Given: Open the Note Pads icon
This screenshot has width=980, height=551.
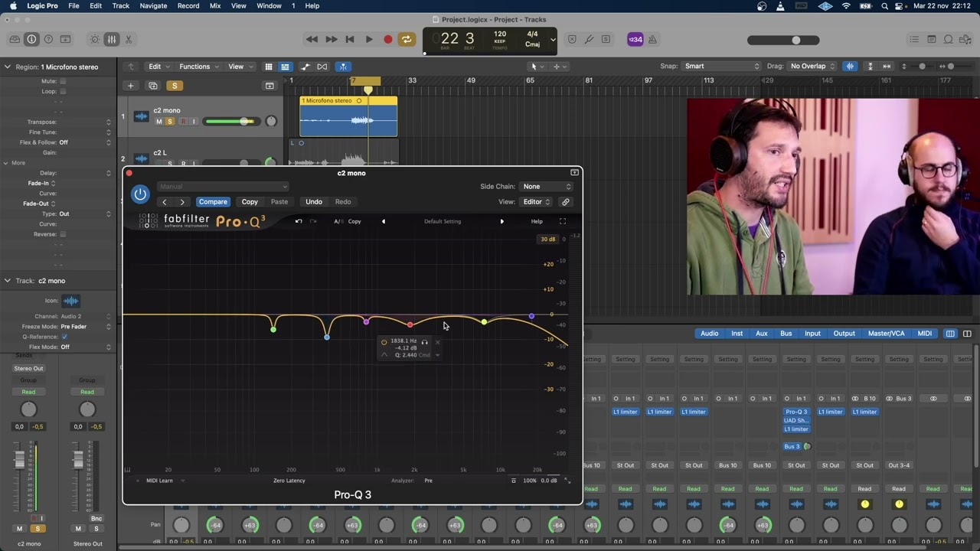Looking at the screenshot, I should coord(931,39).
